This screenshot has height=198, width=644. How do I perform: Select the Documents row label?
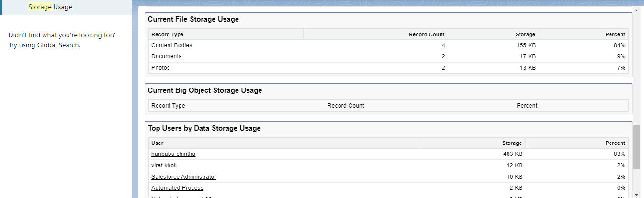(166, 56)
